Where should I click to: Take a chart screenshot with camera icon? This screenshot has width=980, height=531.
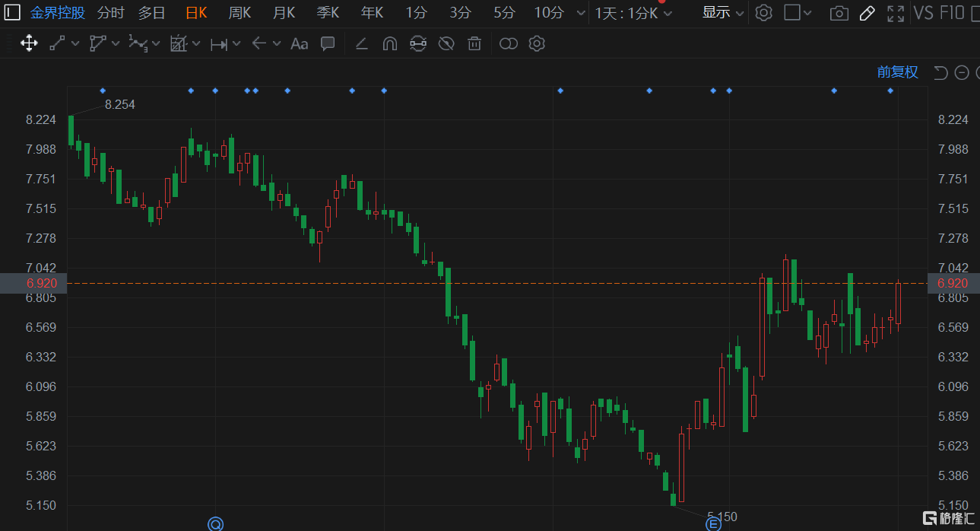click(x=839, y=13)
